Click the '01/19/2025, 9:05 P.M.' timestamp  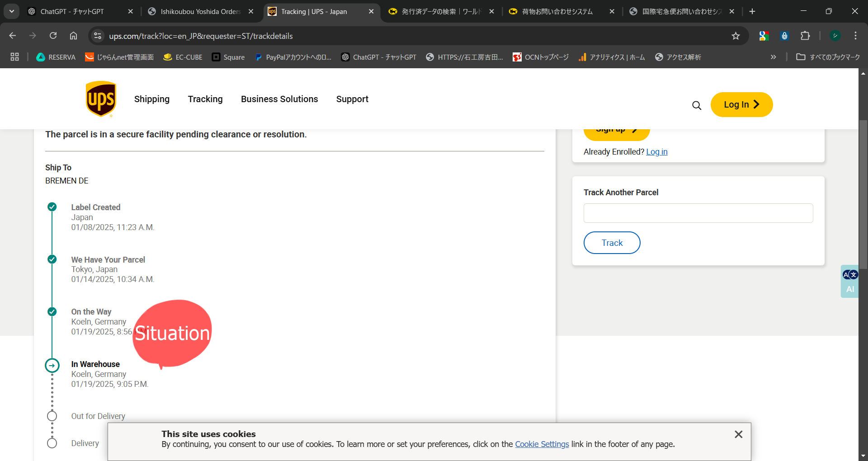[x=110, y=384]
